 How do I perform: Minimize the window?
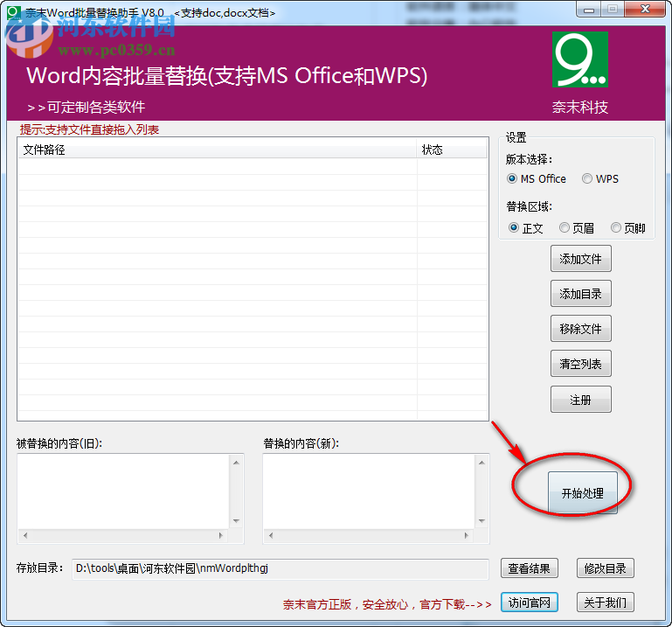point(589,10)
